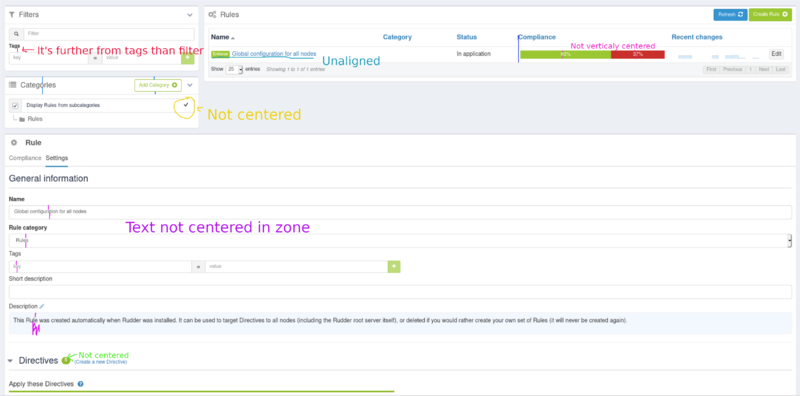Viewport: 800px width, 396px height.
Task: Collapse the Directives section arrow
Action: coord(11,361)
